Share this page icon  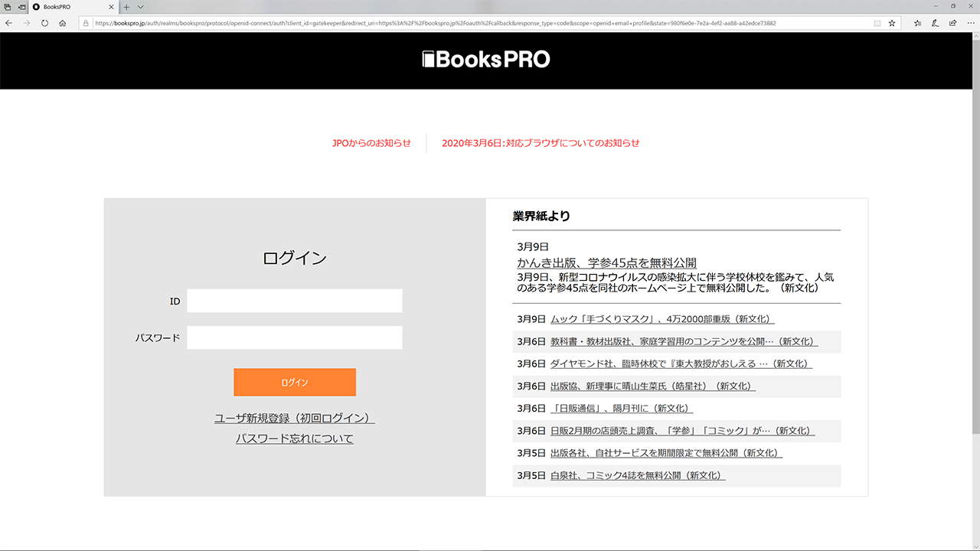pos(952,23)
